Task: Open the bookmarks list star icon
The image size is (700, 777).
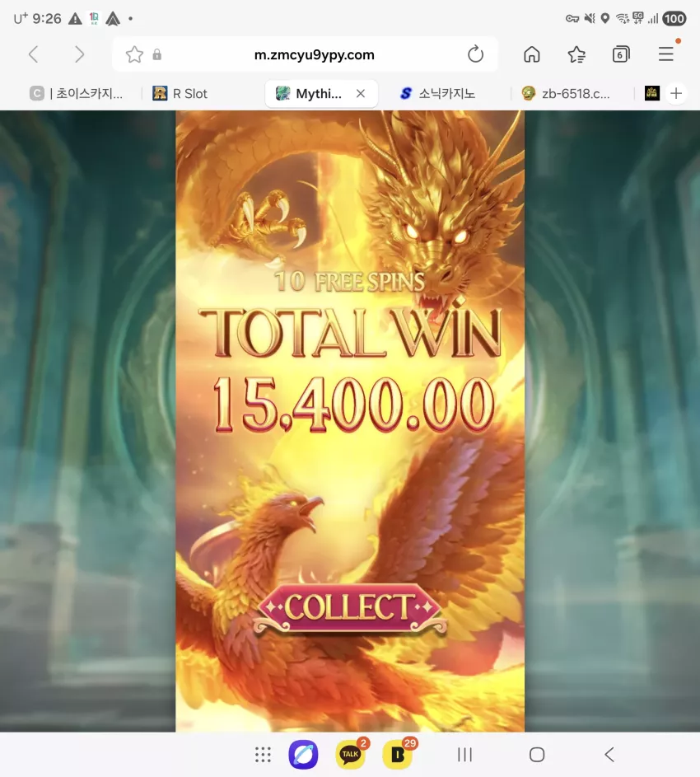Action: (576, 54)
